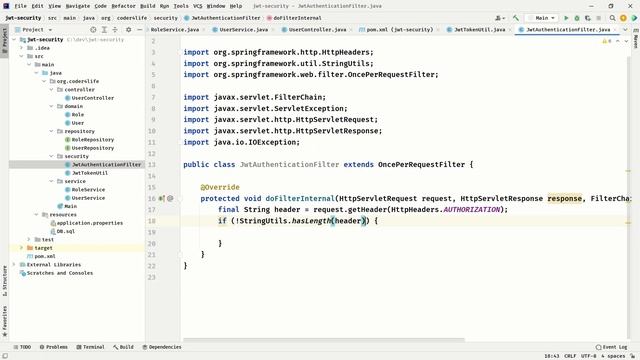Select DB.sql file in tree
Image resolution: width=640 pixels, height=360 pixels.
tap(65, 231)
